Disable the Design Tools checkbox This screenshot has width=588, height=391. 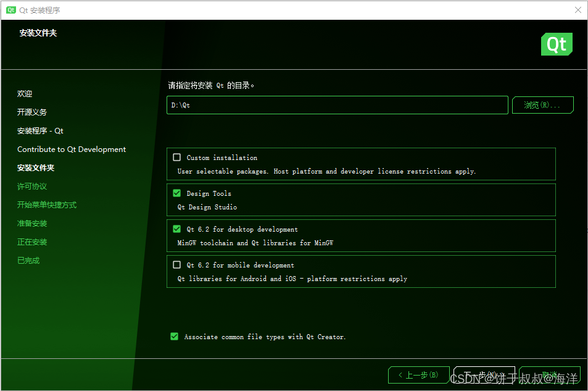(176, 193)
